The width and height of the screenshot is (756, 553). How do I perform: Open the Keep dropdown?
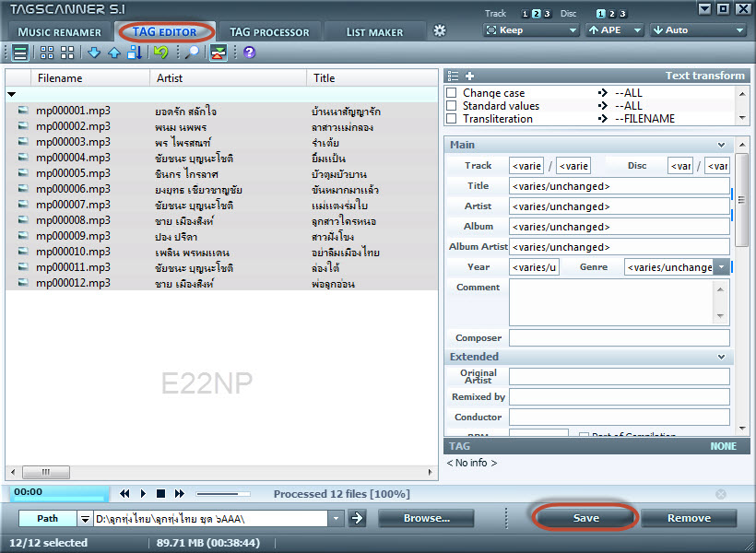click(531, 30)
